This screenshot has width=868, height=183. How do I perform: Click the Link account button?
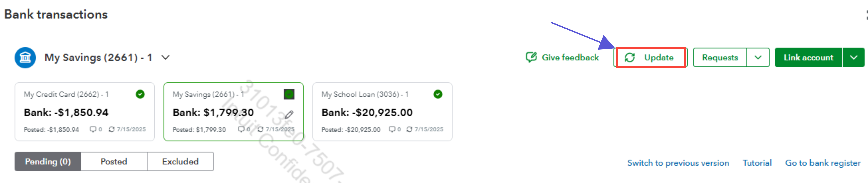[808, 58]
